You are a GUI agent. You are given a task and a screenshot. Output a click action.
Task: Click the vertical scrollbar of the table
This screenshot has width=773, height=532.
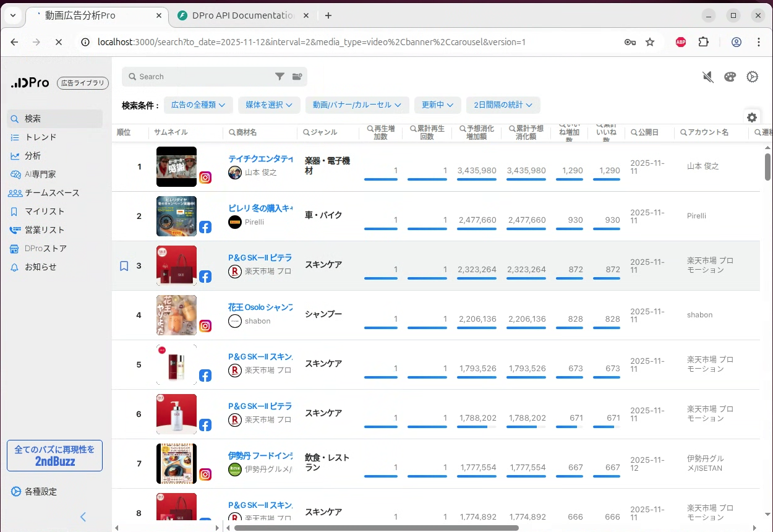767,167
